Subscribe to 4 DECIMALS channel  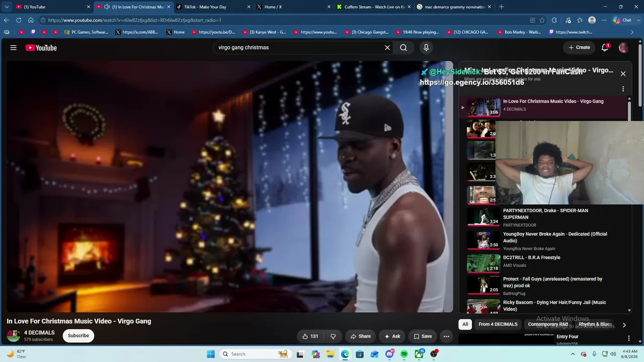click(78, 336)
